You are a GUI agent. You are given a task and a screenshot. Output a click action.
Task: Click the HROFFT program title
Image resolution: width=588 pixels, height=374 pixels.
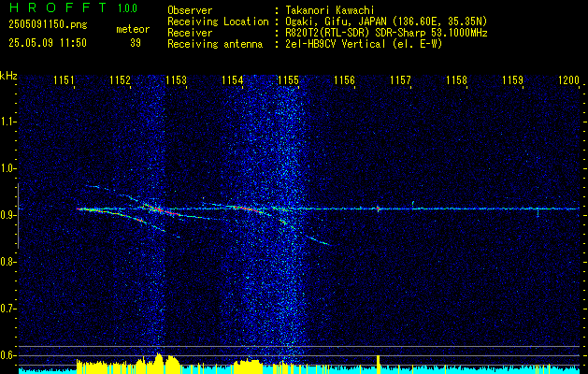pos(58,7)
